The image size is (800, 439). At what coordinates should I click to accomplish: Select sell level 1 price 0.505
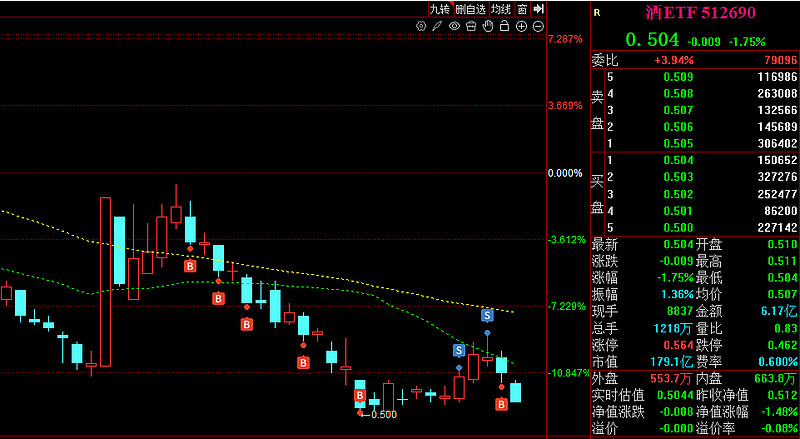pyautogui.click(x=678, y=144)
